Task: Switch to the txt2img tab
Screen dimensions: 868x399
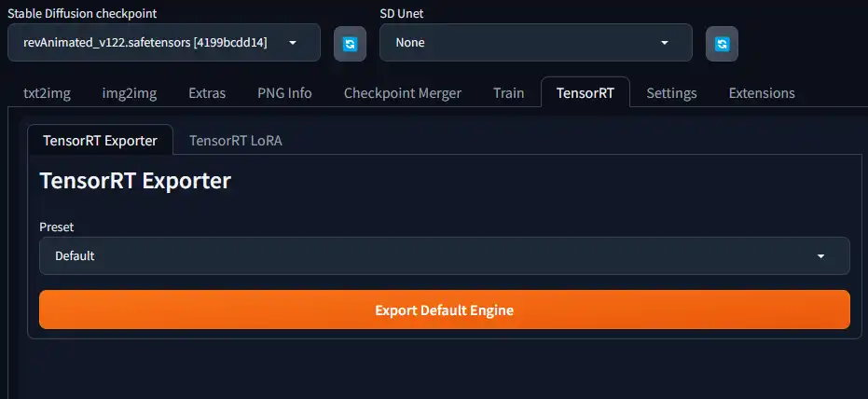Action: point(47,93)
